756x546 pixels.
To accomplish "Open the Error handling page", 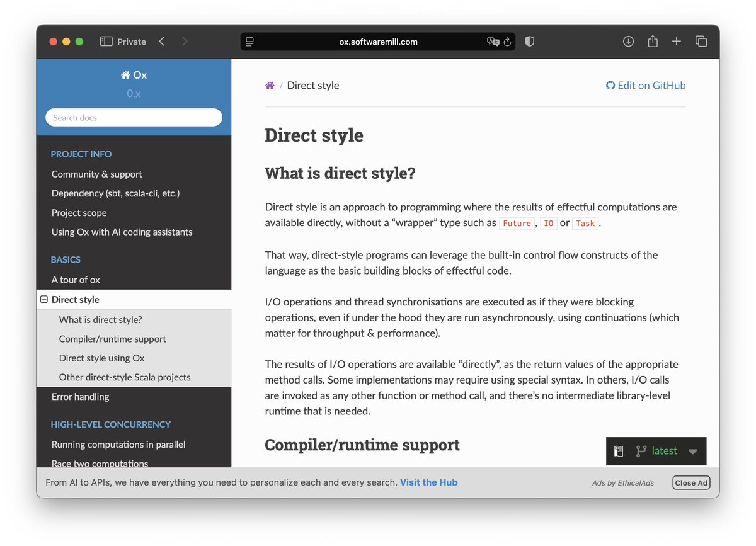I will pos(81,397).
